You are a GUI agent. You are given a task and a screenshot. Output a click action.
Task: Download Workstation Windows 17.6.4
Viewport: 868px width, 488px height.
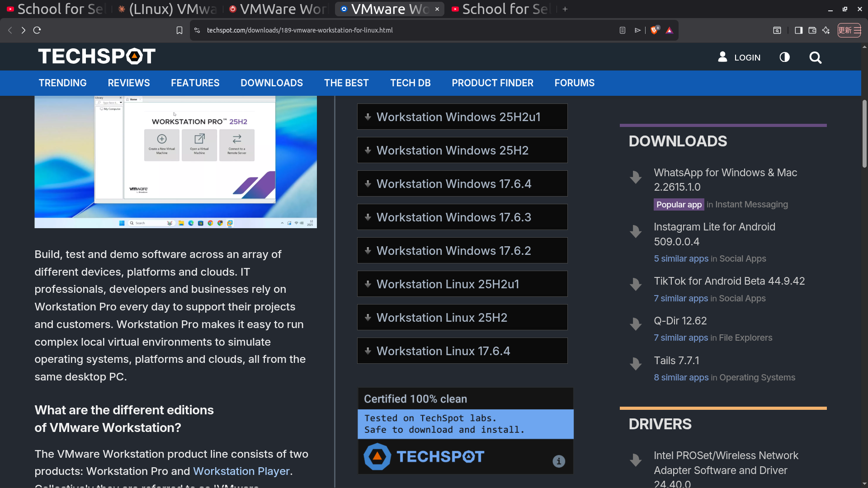[462, 184]
